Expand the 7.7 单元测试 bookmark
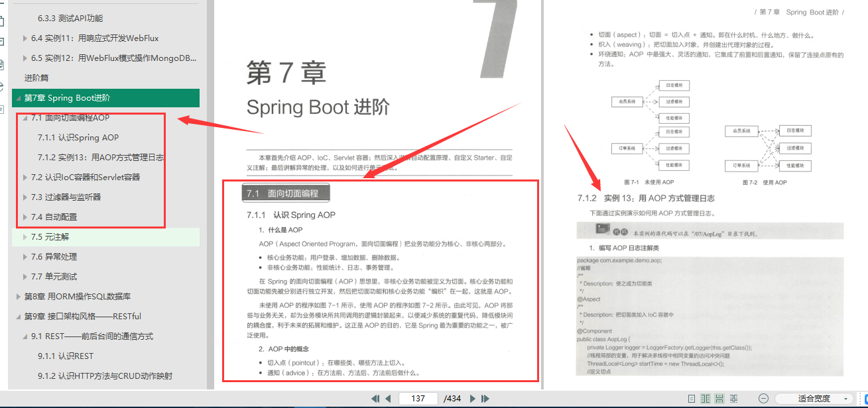The height and width of the screenshot is (408, 868). click(x=25, y=277)
